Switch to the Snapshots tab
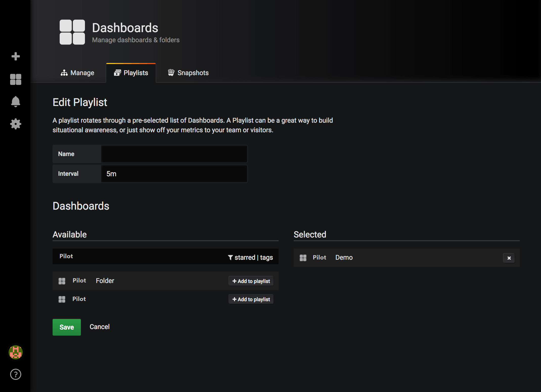The width and height of the screenshot is (541, 392). click(188, 73)
